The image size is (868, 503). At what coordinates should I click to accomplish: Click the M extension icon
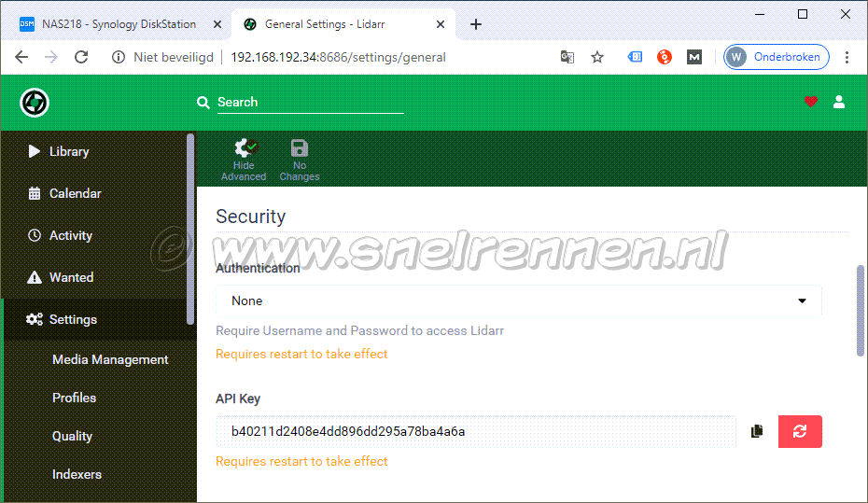pyautogui.click(x=694, y=57)
